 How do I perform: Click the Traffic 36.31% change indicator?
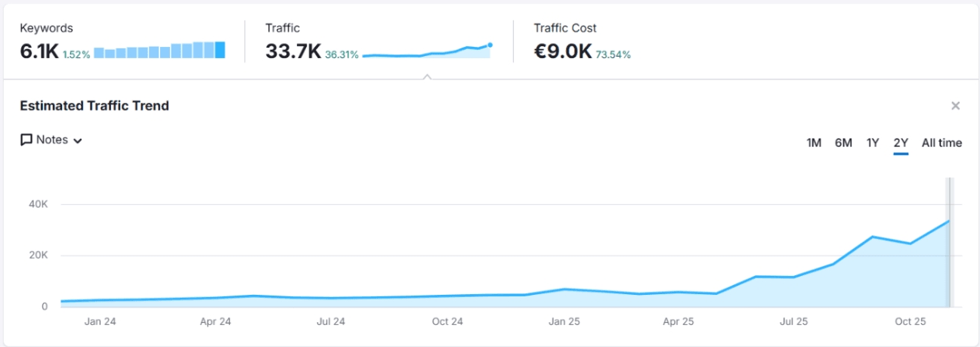(x=342, y=54)
